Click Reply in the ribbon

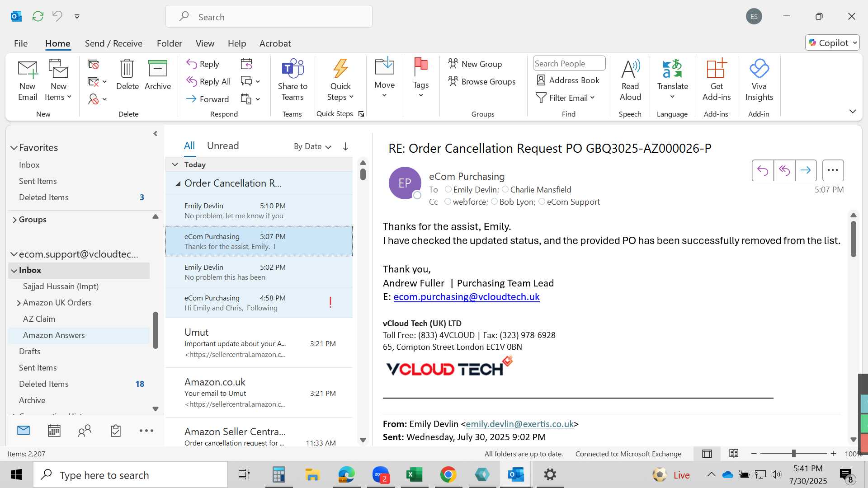click(203, 64)
